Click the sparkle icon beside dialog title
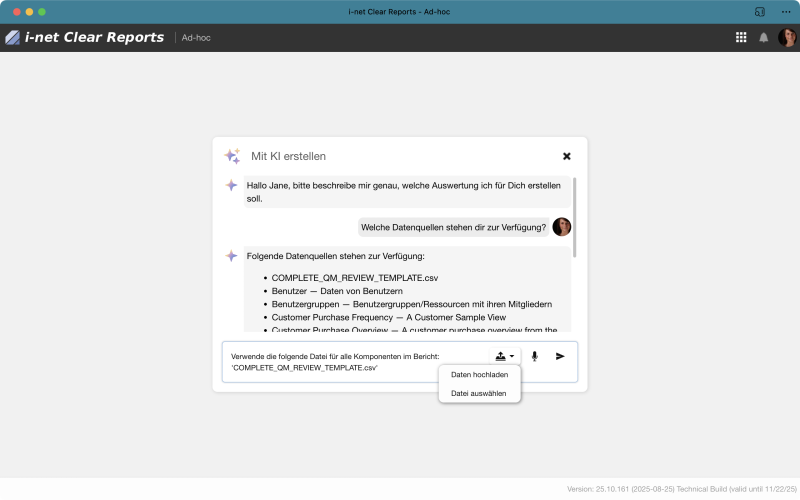 point(232,156)
